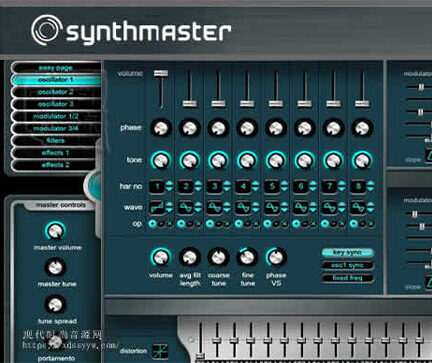Click the SynthMaster logo
Viewport: 432px width, 363px height.
click(x=131, y=31)
